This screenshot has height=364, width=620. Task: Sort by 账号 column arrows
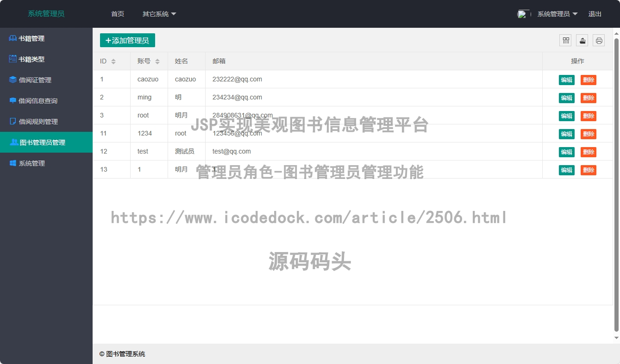coord(157,62)
